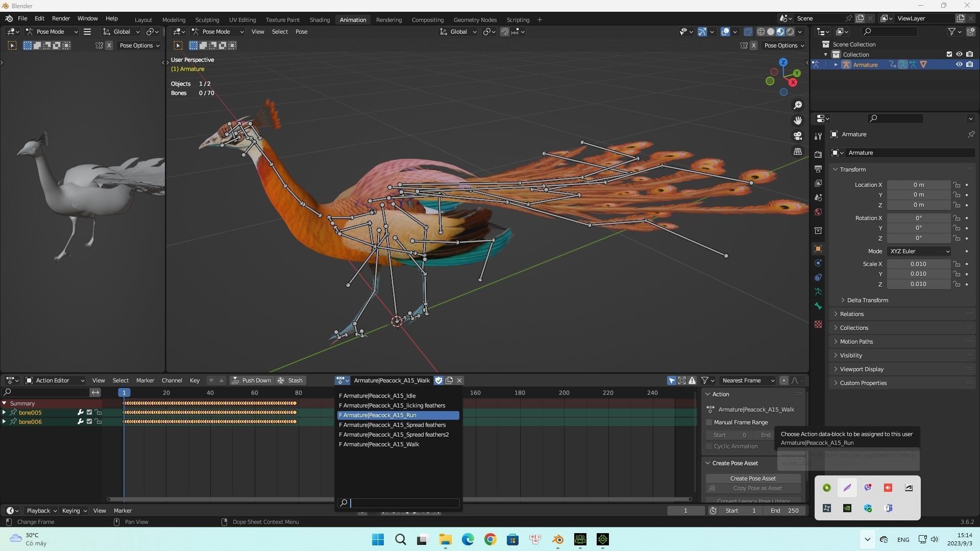Switch to Scripting workspace tab
Image resolution: width=980 pixels, height=551 pixels.
point(518,20)
